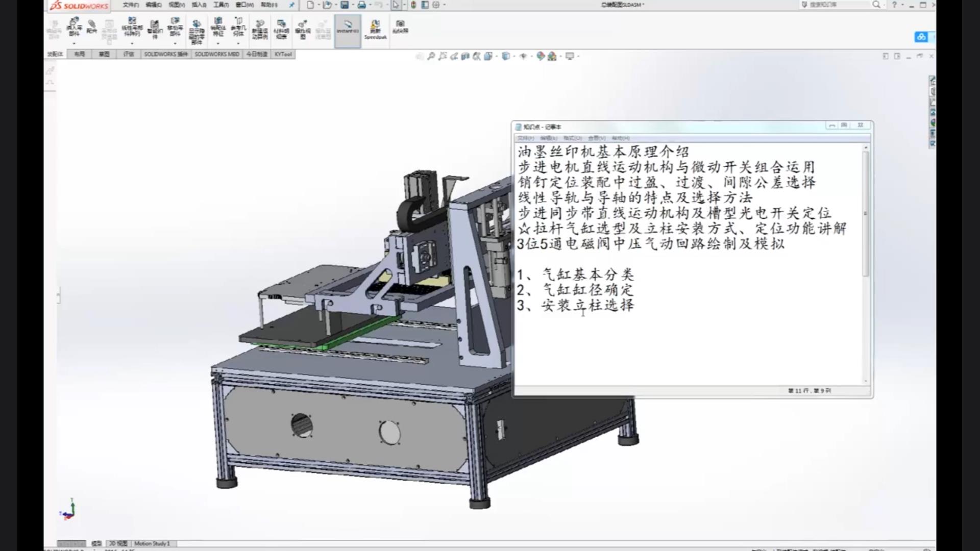The image size is (980, 551).
Task: Expand dropdown under Move Component
Action: 175,44
